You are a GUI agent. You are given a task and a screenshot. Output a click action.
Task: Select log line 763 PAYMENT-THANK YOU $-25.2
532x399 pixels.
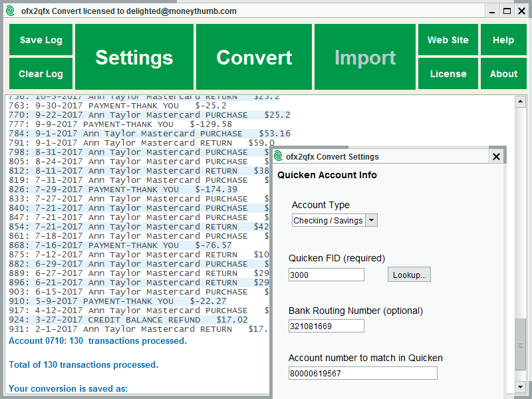coord(118,106)
